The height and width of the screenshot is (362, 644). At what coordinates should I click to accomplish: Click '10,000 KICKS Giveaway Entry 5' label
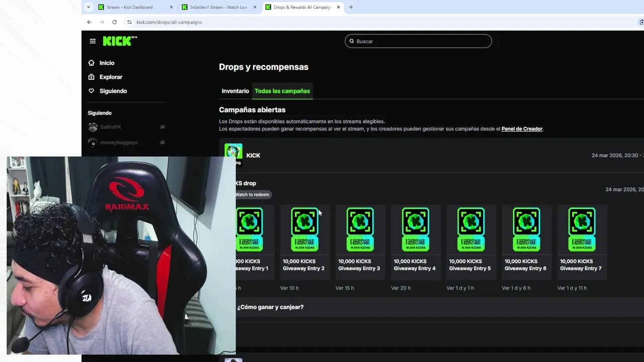(469, 265)
